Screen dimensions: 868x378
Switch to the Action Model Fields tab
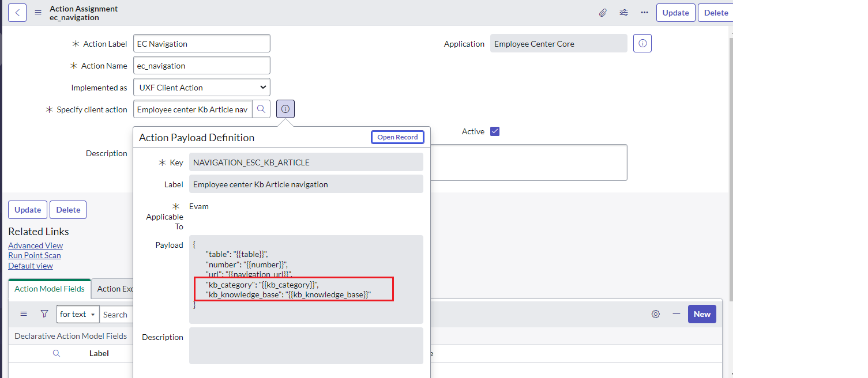click(50, 289)
